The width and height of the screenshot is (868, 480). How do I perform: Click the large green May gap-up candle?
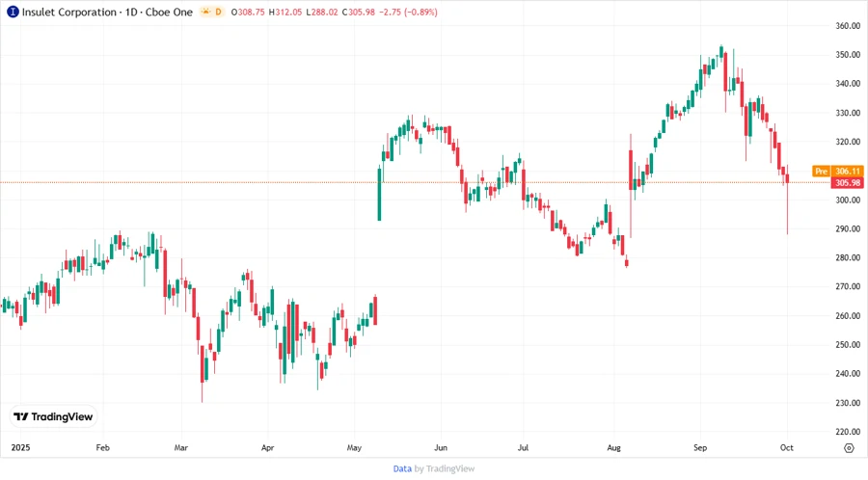[379, 193]
